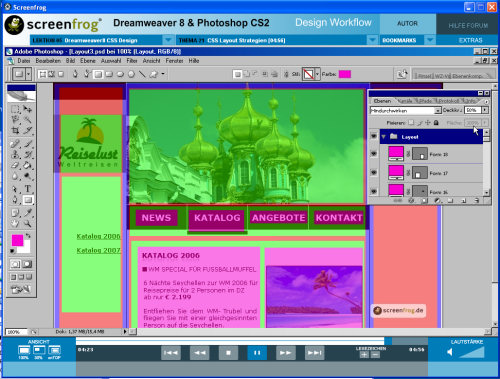Select the Dodge tool
The image size is (500, 379).
28,176
